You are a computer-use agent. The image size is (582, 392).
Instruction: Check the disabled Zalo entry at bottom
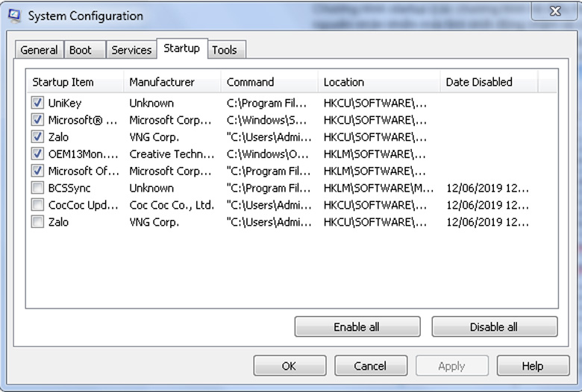click(x=37, y=222)
